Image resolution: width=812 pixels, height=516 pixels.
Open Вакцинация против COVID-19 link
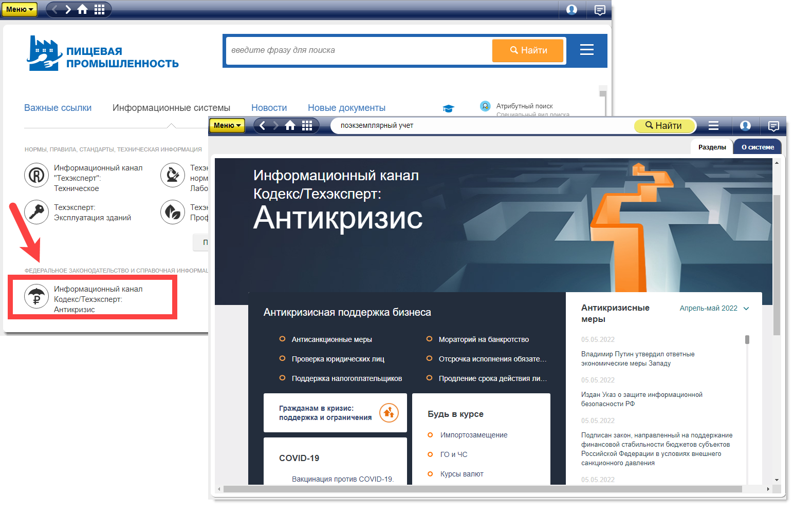[343, 479]
